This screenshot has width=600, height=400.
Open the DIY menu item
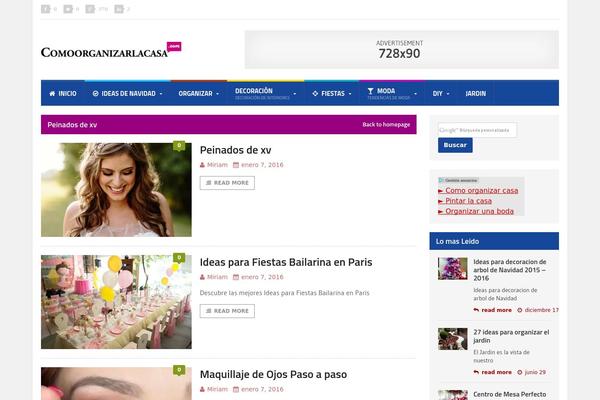click(x=441, y=93)
